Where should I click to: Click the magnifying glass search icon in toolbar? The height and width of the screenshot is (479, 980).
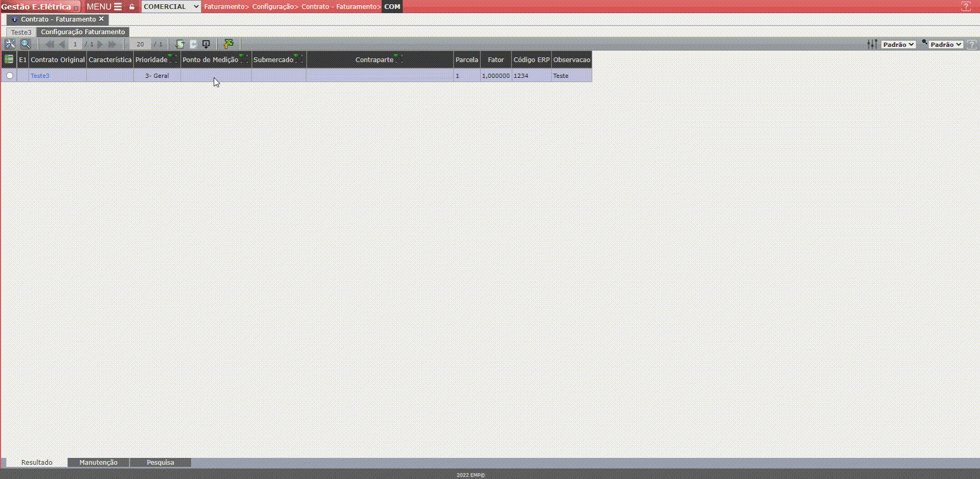[x=25, y=44]
